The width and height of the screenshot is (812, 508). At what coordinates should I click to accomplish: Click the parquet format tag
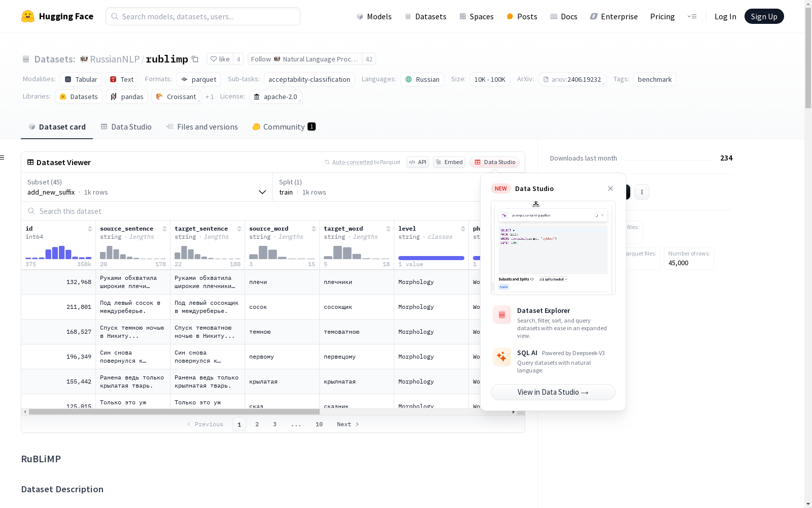click(198, 79)
